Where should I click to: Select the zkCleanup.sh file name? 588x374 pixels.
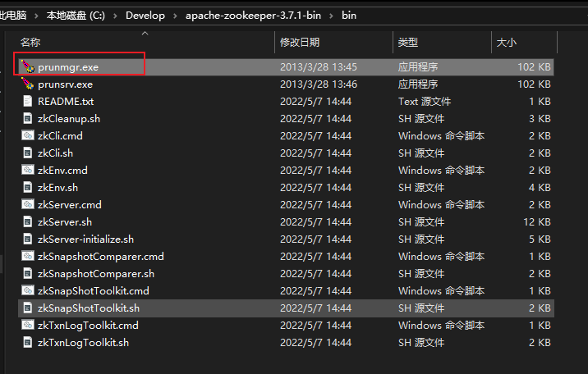tap(69, 119)
